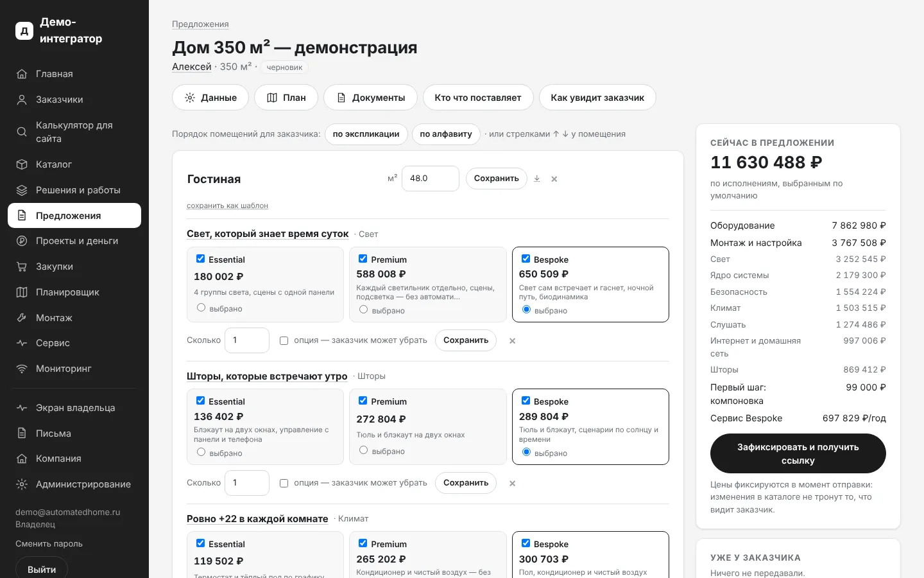Uncheck Bespoke tier priced 650 509 ₽

click(526, 259)
